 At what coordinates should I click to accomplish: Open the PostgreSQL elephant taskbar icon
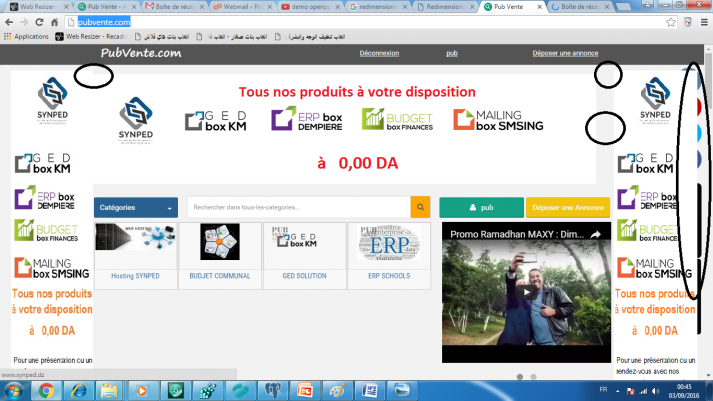tap(273, 391)
